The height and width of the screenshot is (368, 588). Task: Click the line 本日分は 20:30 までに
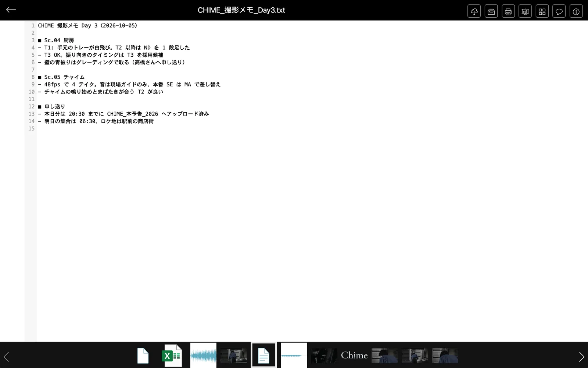coord(123,114)
